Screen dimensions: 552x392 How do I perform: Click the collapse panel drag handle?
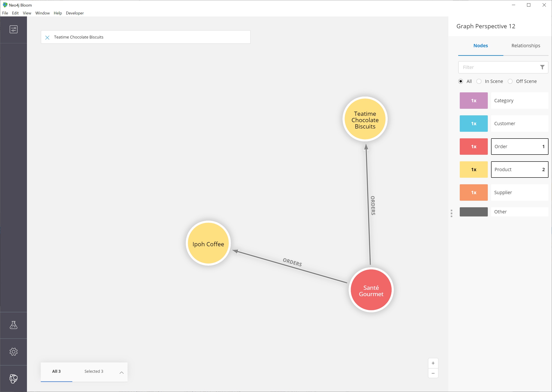click(451, 212)
